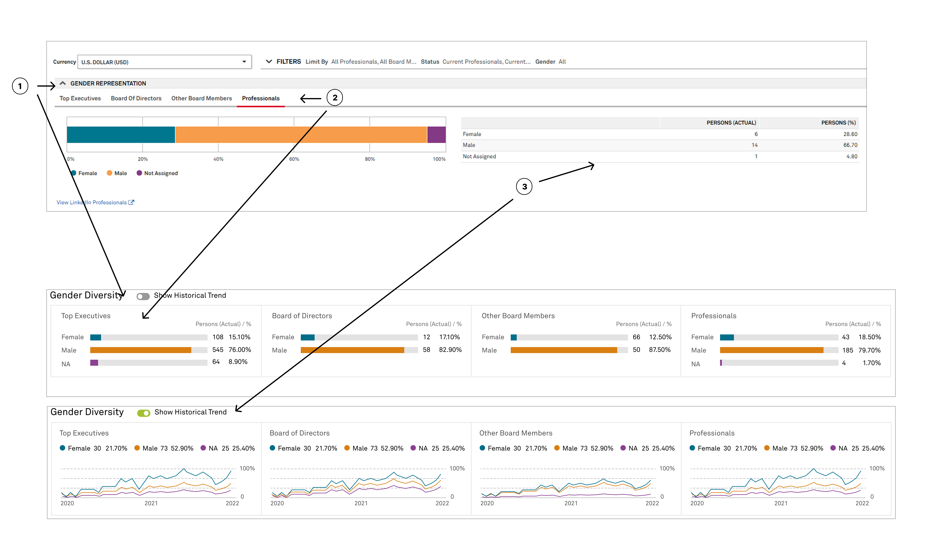This screenshot has width=930, height=560.
Task: Click Female legend dot in Other Board Members trend
Action: point(482,448)
